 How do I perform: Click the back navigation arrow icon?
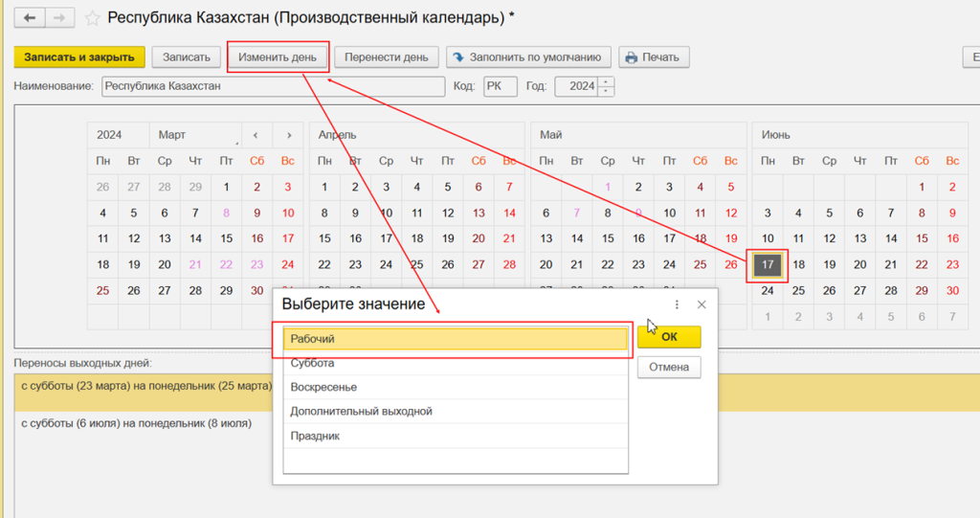[31, 18]
